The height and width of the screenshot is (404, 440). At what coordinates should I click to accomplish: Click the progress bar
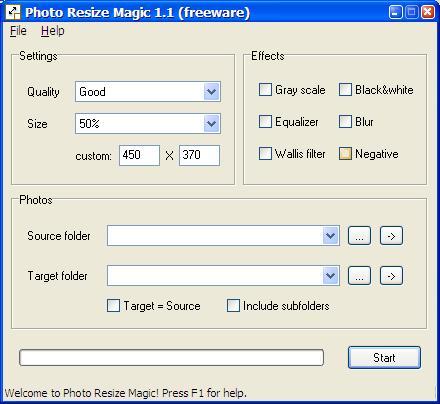171,358
